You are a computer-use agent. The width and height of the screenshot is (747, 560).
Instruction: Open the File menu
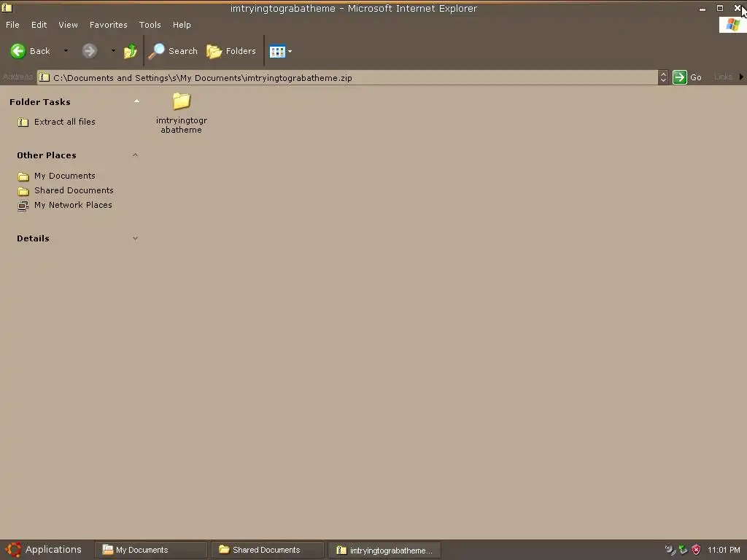click(12, 25)
